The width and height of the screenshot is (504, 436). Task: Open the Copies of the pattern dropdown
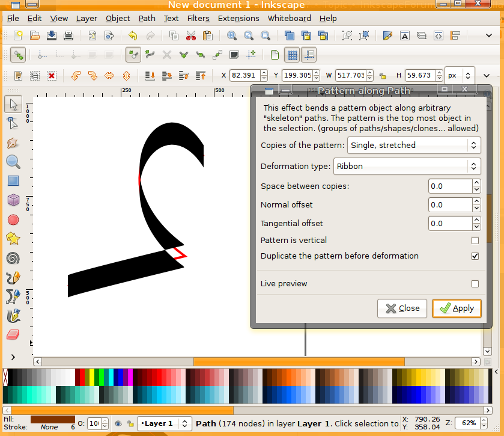(x=413, y=145)
